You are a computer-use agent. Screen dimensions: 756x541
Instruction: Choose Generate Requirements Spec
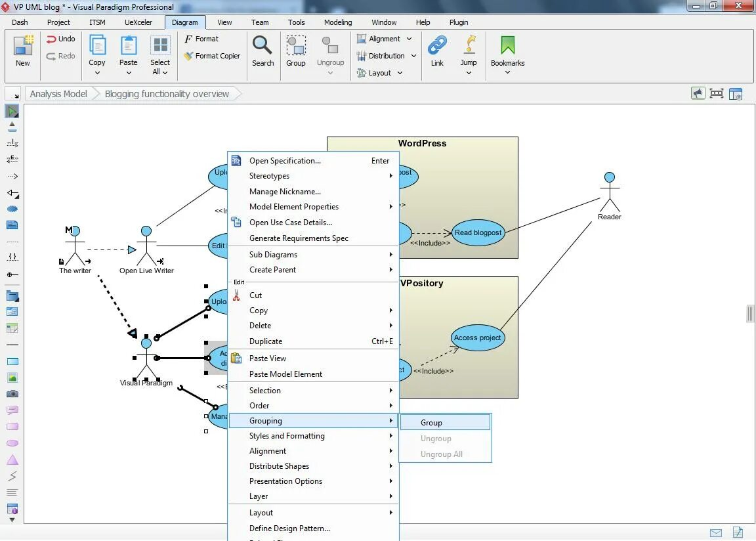pyautogui.click(x=313, y=238)
